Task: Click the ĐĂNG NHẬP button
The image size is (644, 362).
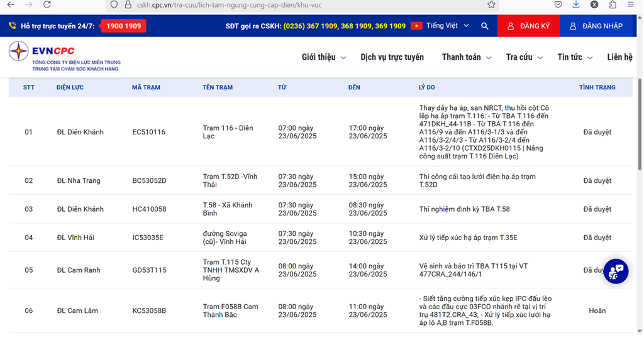Action: (596, 26)
